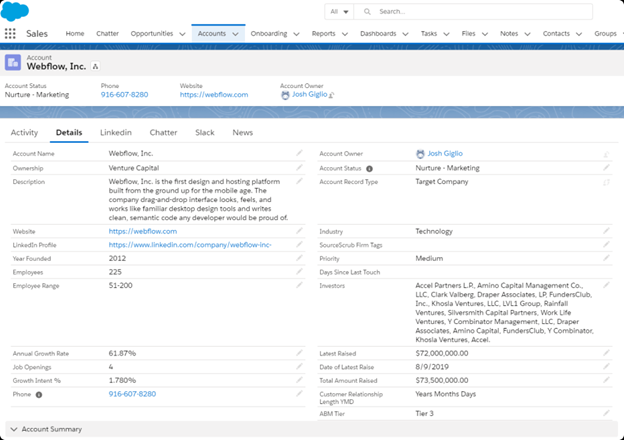Edit Growth Intent % pencil icon
The width and height of the screenshot is (624, 440).
[x=299, y=380]
